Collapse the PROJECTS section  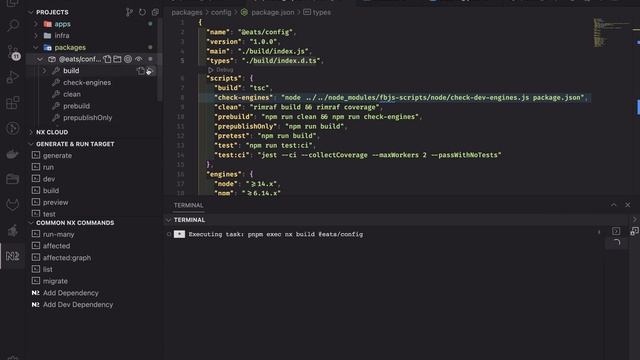[31, 12]
